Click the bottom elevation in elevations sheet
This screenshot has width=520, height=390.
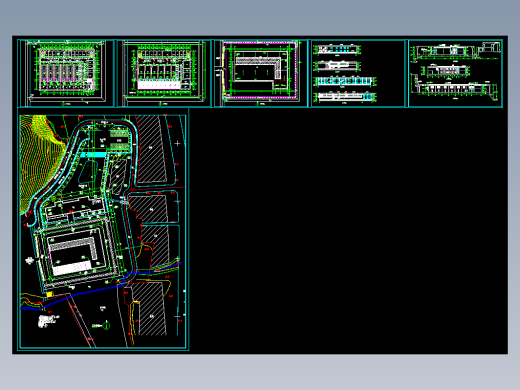(345, 97)
